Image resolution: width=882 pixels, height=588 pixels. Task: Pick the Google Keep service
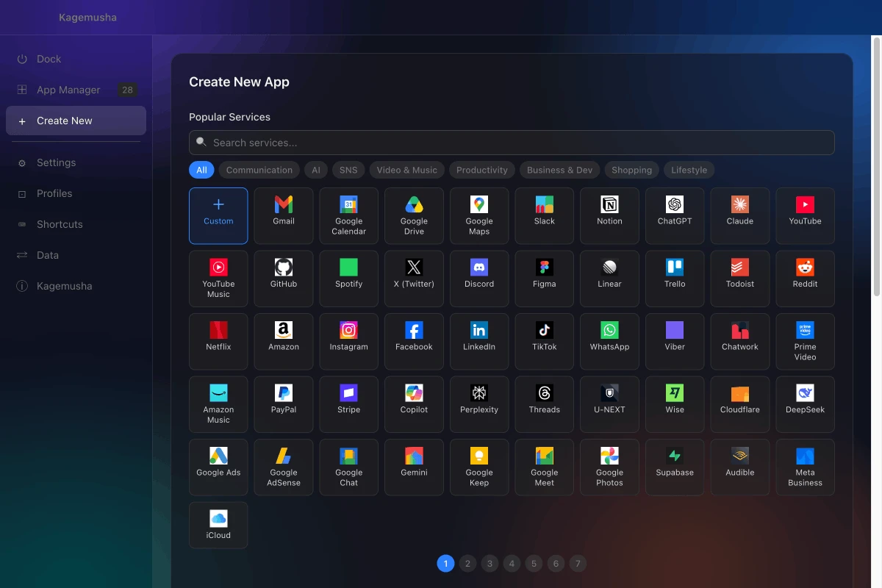[x=479, y=467]
